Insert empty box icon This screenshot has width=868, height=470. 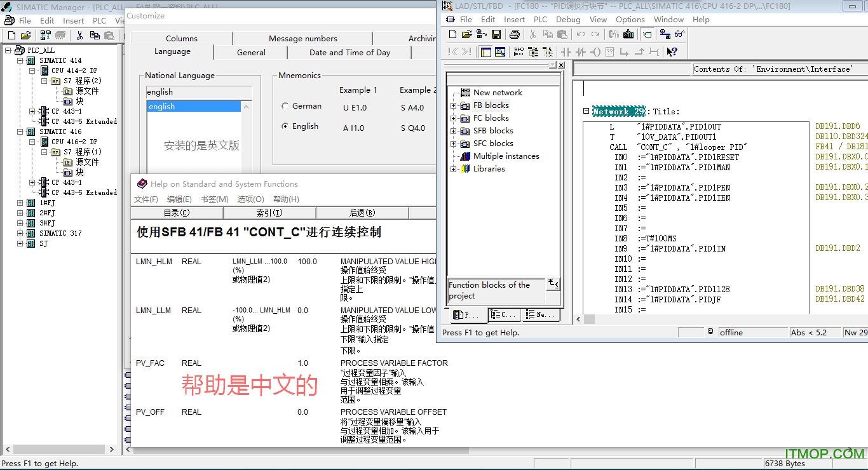point(610,52)
